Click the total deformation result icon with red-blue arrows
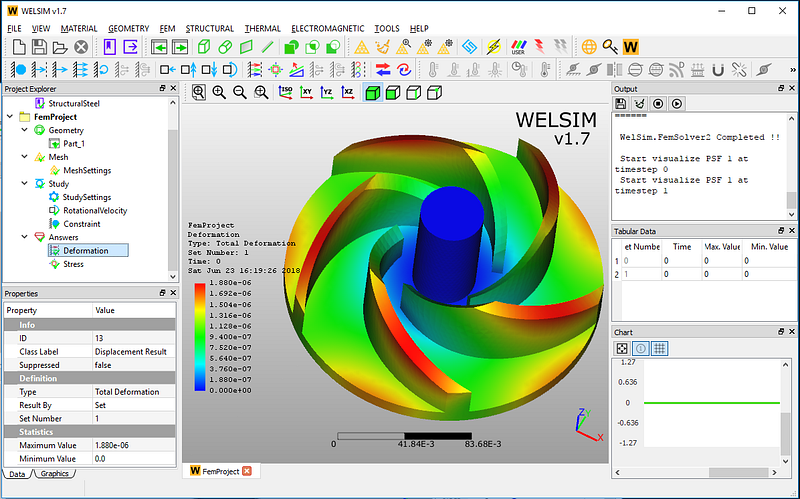The height and width of the screenshot is (499, 800). (383, 69)
